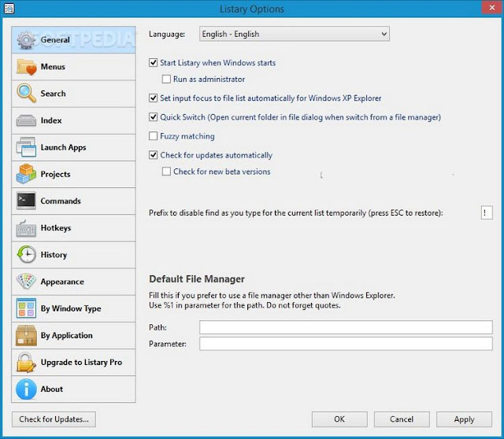This screenshot has height=439, width=504.
Task: Toggle Set input focus to file list checkbox
Action: click(153, 98)
